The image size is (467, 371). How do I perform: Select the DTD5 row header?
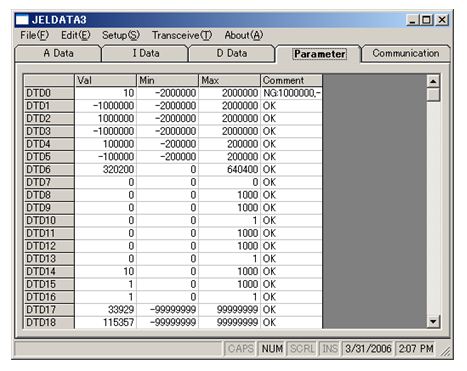pyautogui.click(x=49, y=157)
